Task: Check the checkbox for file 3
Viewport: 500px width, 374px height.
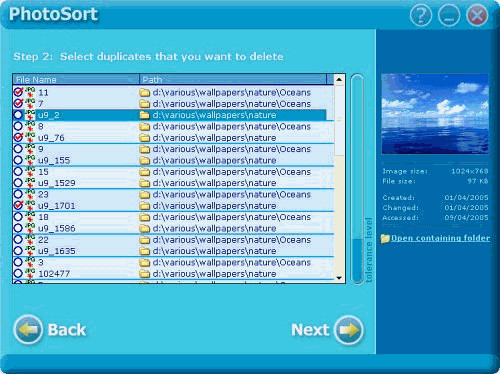Action: [18, 262]
